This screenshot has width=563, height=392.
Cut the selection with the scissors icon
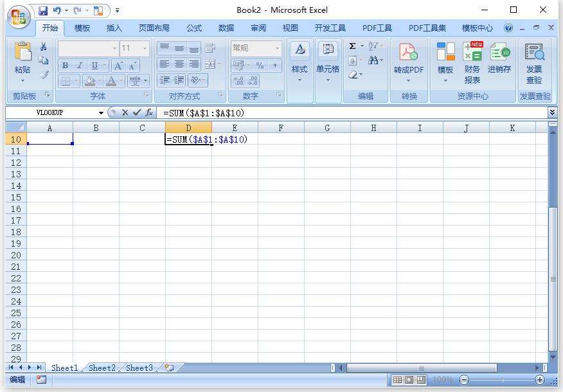44,47
